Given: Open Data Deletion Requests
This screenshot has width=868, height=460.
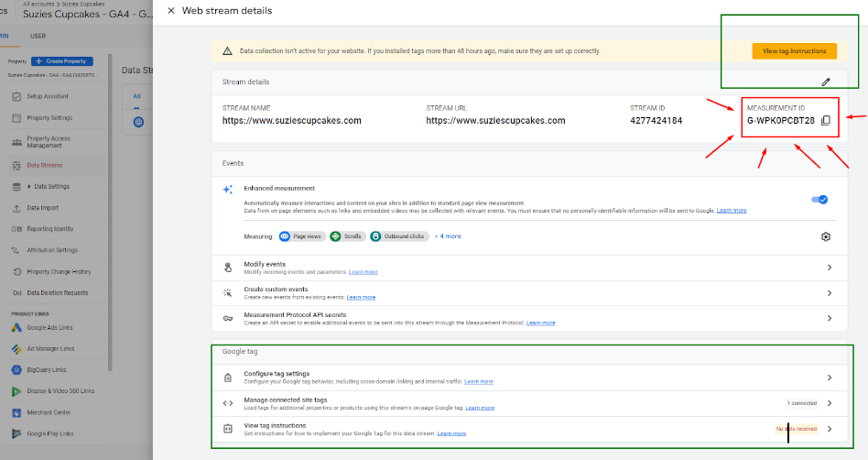Looking at the screenshot, I should click(58, 292).
